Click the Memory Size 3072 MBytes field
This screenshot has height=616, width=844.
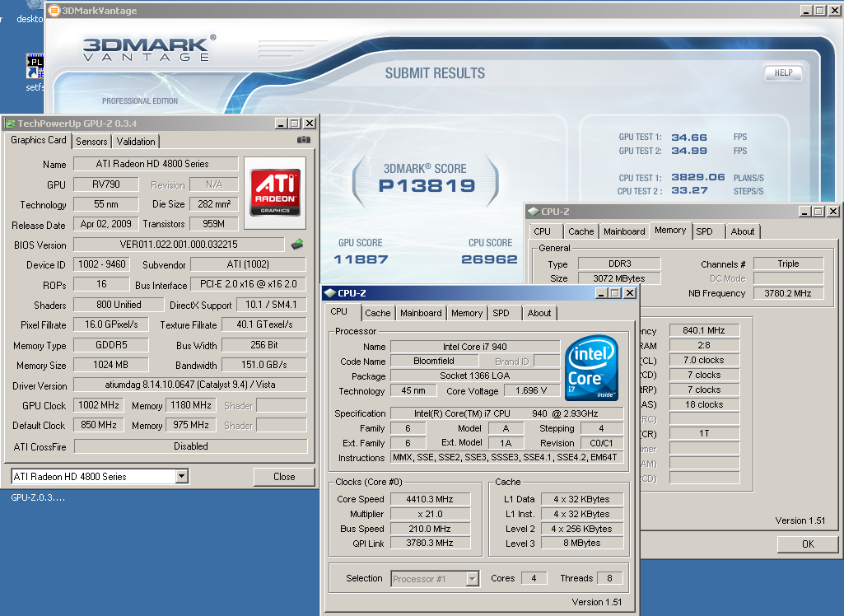click(619, 278)
